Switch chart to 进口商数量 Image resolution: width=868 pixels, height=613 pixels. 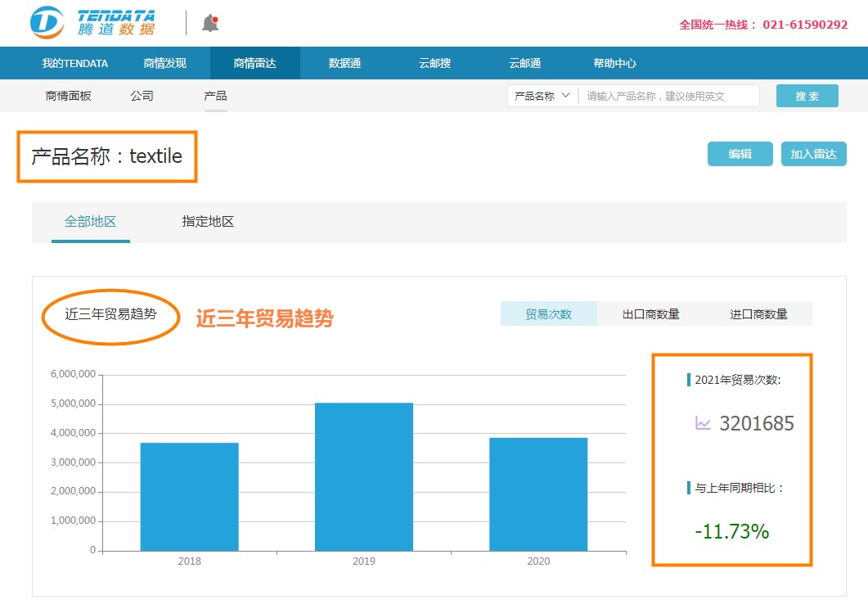coord(758,314)
